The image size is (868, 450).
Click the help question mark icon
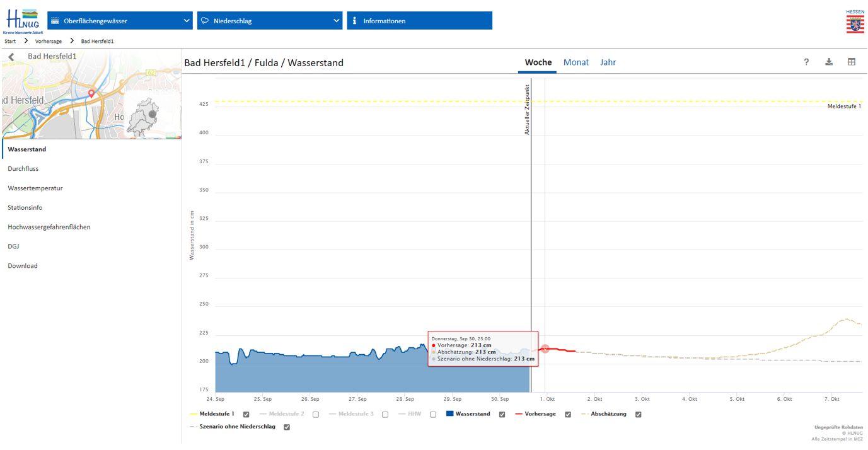click(x=806, y=62)
